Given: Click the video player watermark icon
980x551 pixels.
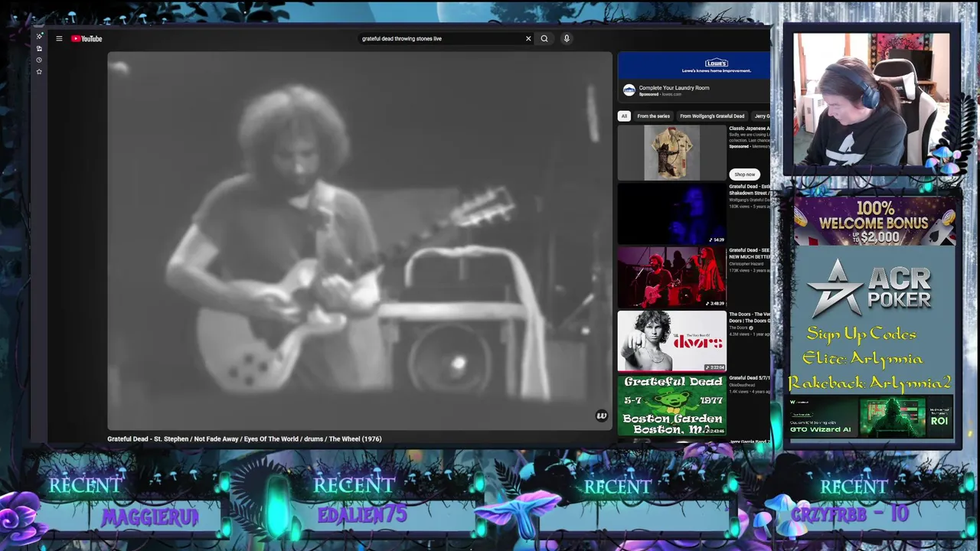Looking at the screenshot, I should click(601, 416).
